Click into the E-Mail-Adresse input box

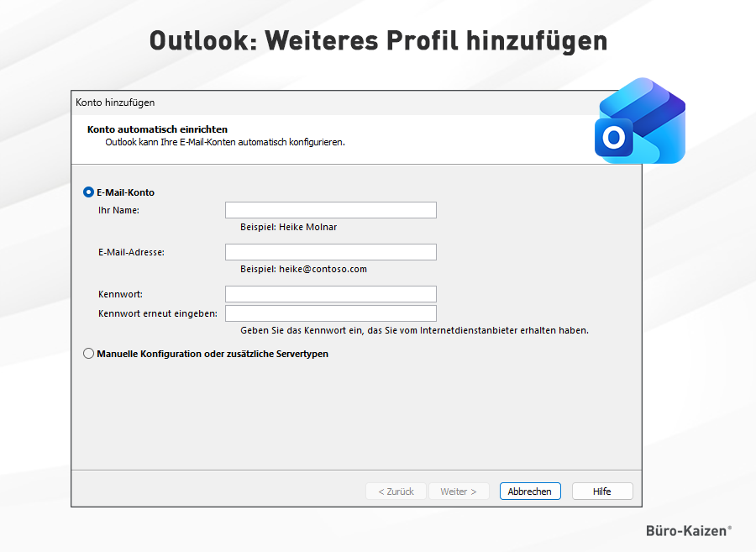tap(330, 252)
